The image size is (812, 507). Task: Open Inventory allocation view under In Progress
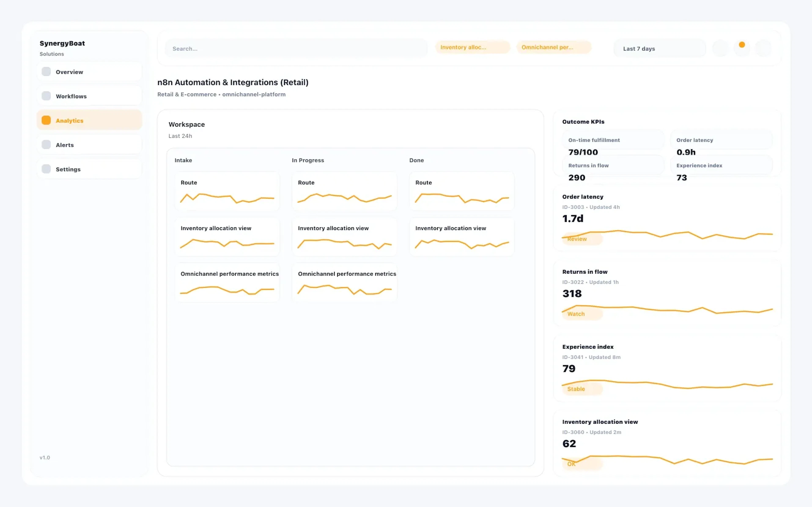[345, 237]
